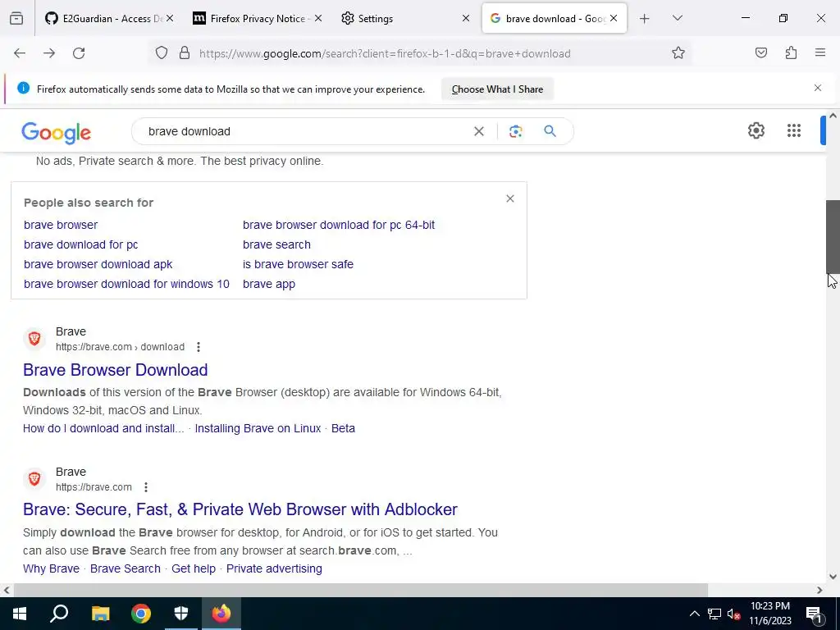Screen dimensions: 840x630
Task: Follow 'is brave browser safe' suggestion
Action: pos(298,265)
